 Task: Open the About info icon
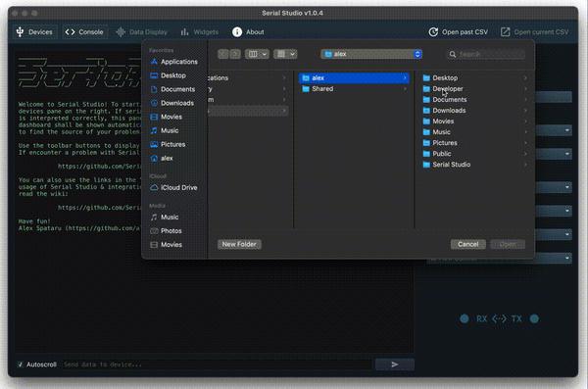coord(237,32)
